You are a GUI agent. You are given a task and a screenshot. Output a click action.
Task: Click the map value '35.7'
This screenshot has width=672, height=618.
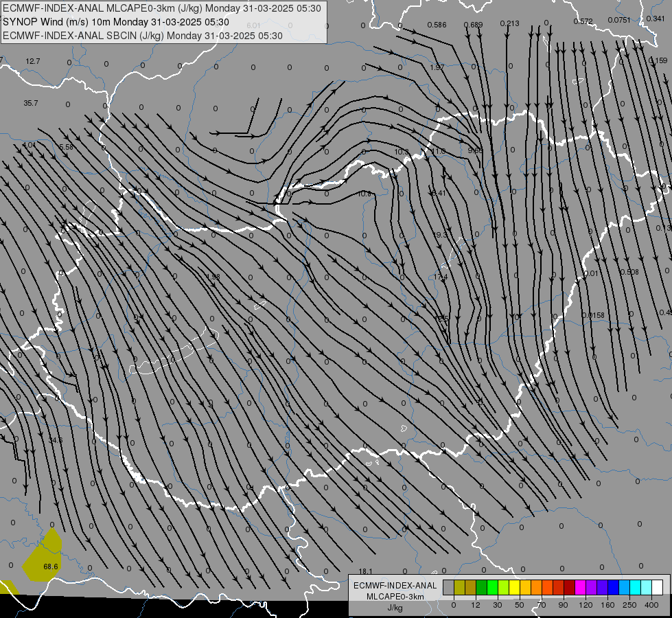(31, 103)
